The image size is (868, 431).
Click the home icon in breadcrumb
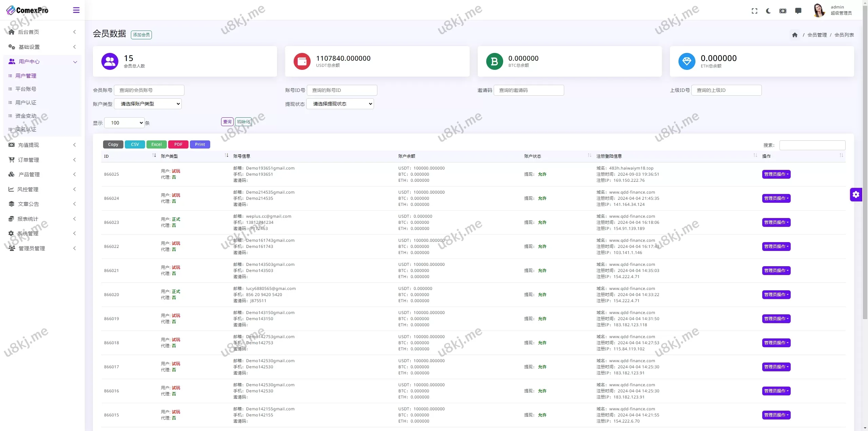pyautogui.click(x=795, y=35)
